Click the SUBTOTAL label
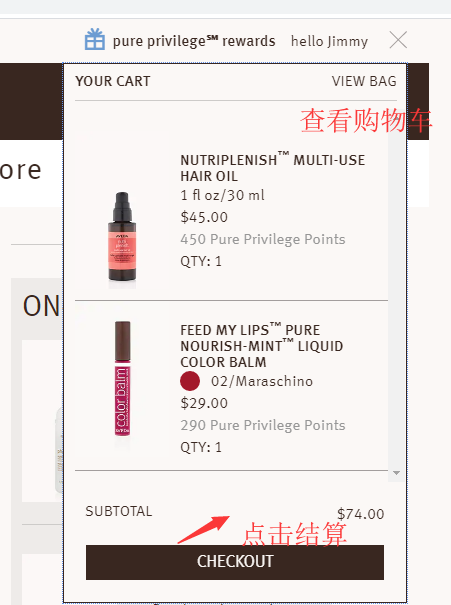The width and height of the screenshot is (451, 605). (118, 511)
